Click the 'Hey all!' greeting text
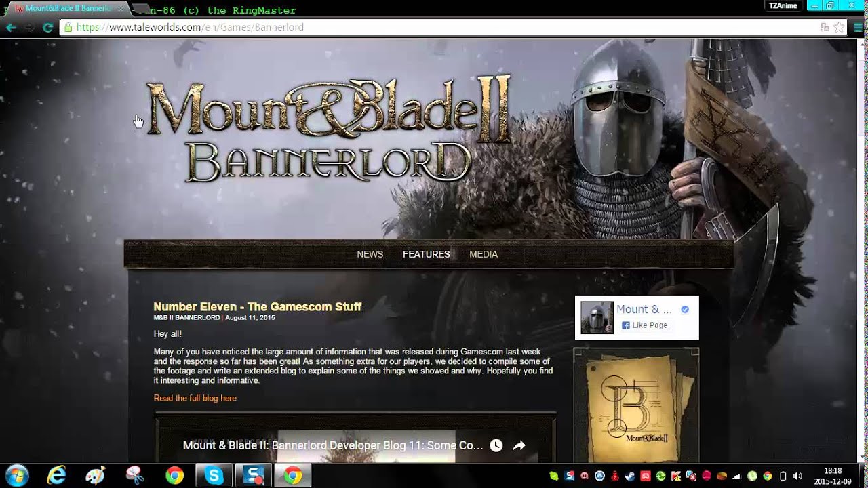Image resolution: width=868 pixels, height=488 pixels. (x=167, y=334)
